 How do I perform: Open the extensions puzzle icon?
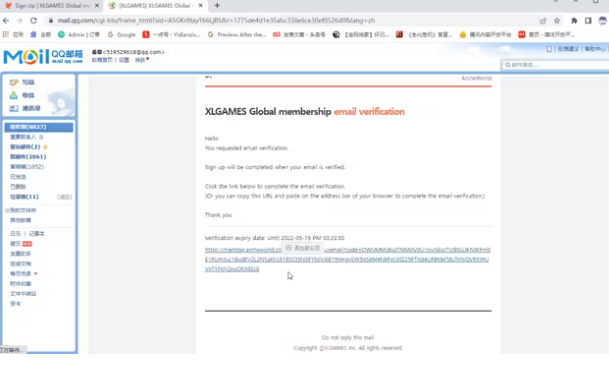click(x=574, y=21)
